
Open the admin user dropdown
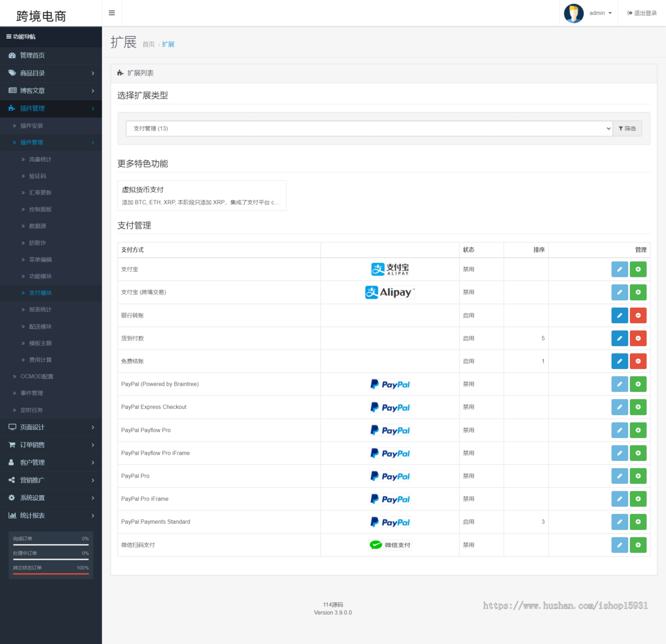coord(601,13)
